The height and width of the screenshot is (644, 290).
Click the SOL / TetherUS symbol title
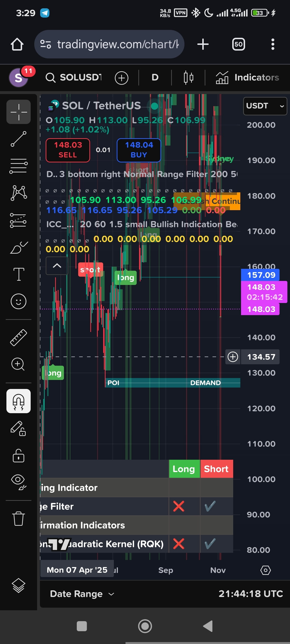[101, 105]
